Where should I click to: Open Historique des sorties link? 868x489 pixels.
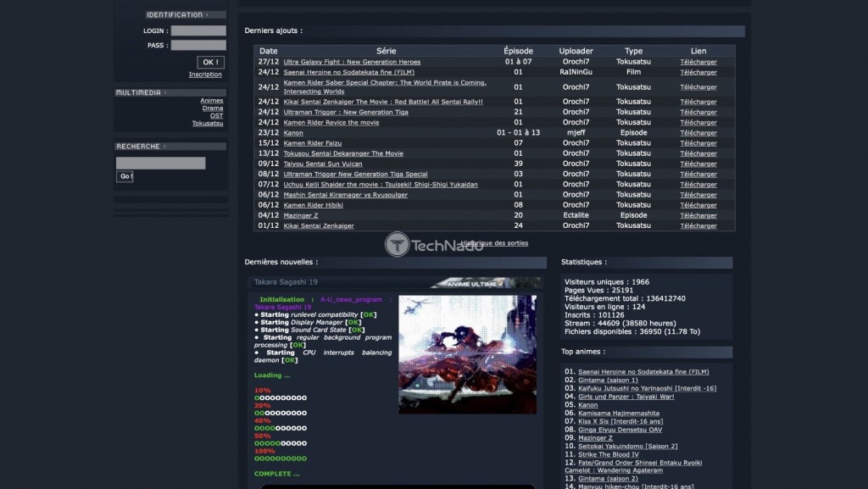click(494, 243)
